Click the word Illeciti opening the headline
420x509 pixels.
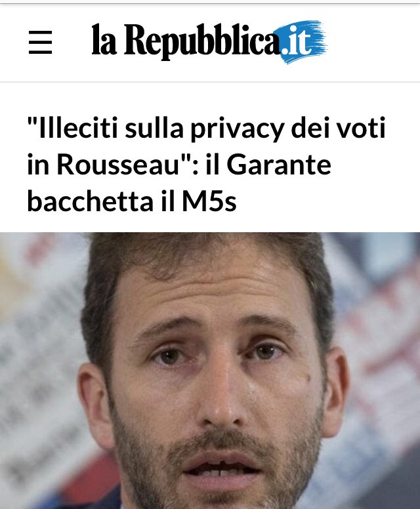click(72, 127)
